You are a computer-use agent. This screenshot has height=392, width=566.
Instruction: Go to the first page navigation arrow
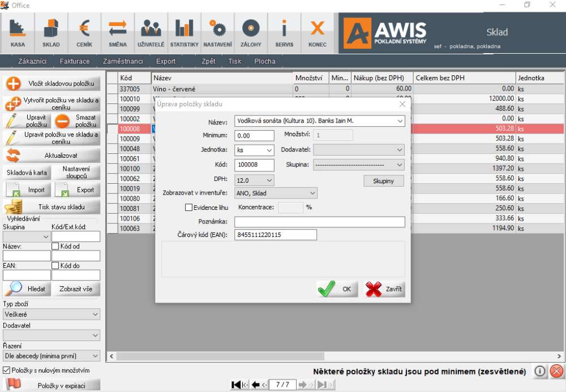238,385
